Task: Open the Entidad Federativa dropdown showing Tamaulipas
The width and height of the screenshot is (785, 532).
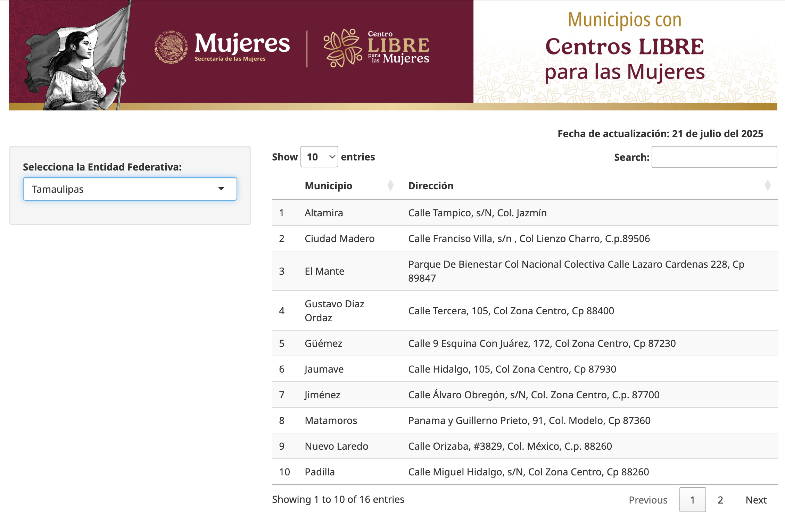Action: point(130,189)
